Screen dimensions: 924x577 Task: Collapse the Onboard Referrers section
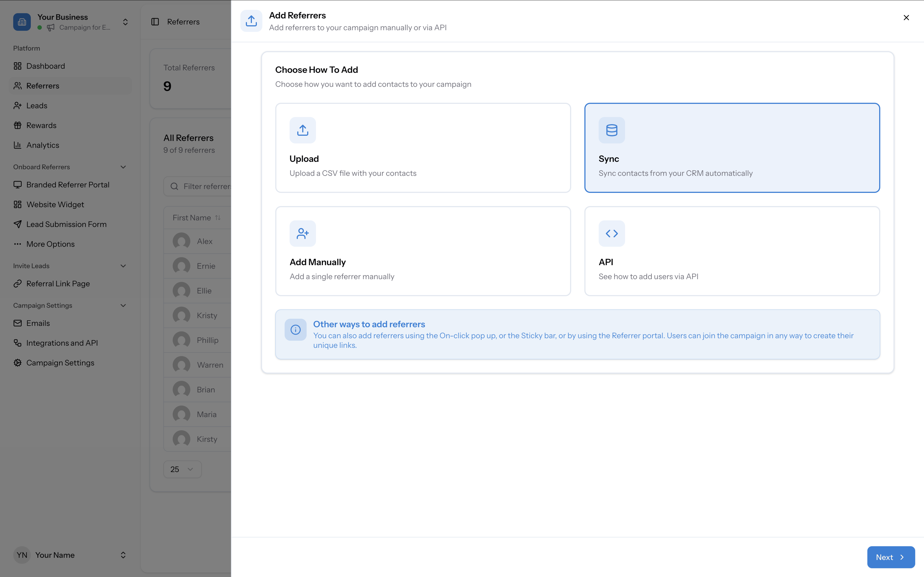click(123, 167)
